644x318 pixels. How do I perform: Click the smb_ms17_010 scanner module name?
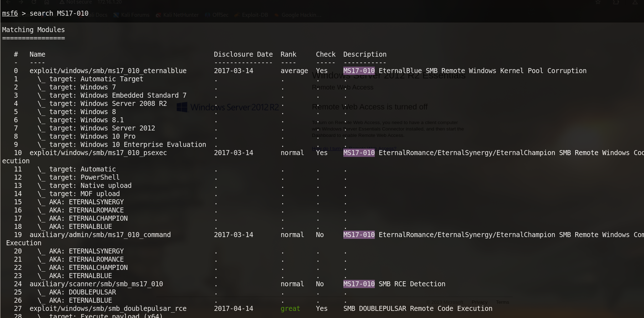click(96, 284)
